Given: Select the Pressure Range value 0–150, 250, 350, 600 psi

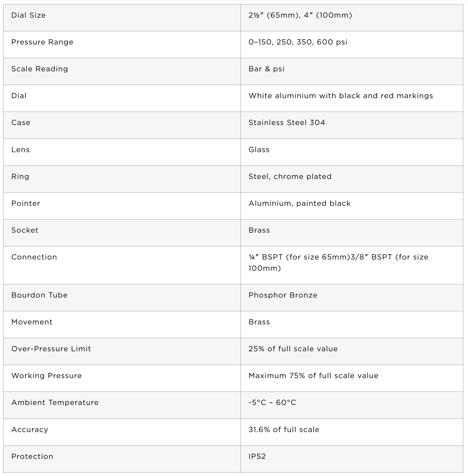Looking at the screenshot, I should [298, 42].
